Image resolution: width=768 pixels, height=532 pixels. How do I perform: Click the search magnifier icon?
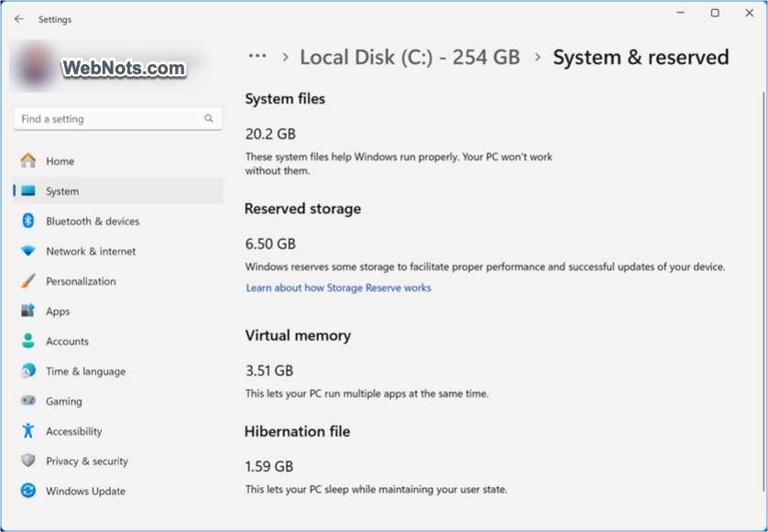pos(209,118)
